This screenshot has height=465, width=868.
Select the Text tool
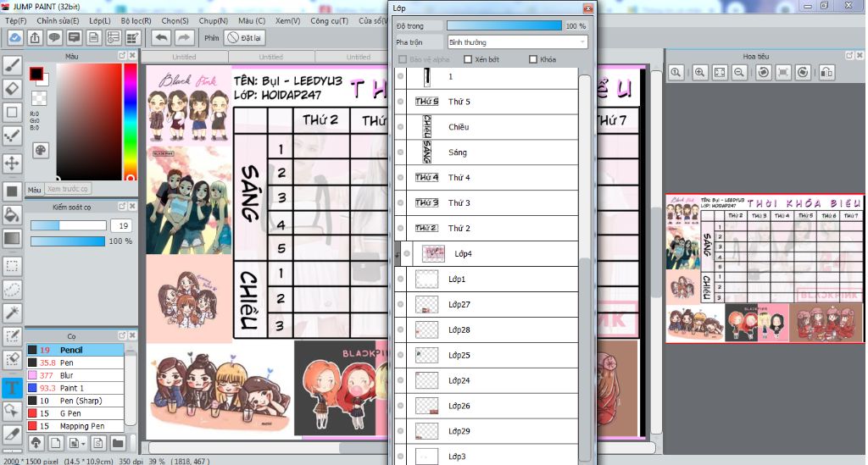12,388
